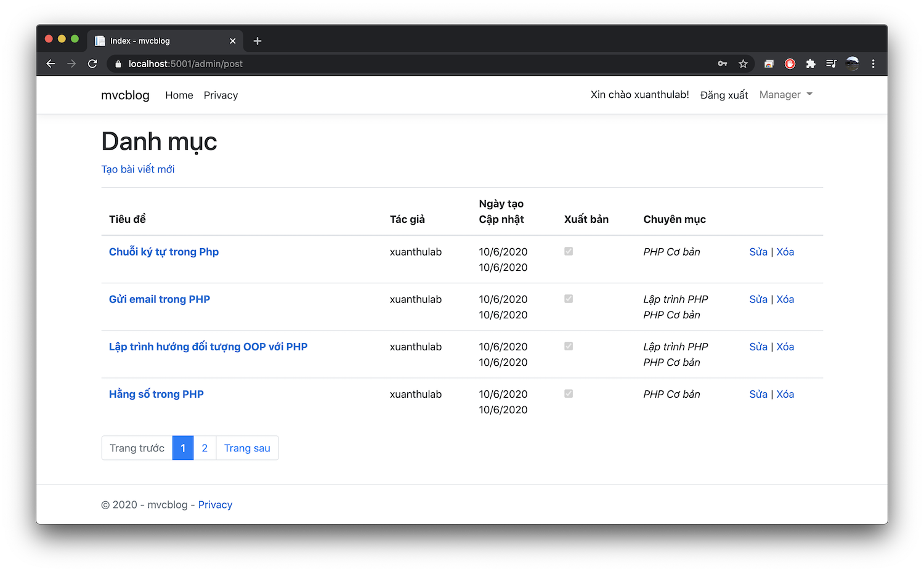Click Sửa for Chuỗi ký tự trong Php
924x572 pixels.
pyautogui.click(x=758, y=251)
